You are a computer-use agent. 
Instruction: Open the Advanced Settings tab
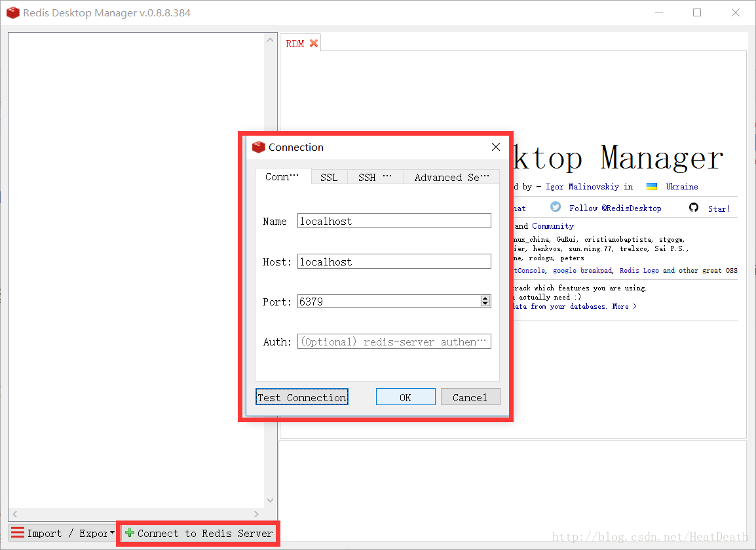451,178
